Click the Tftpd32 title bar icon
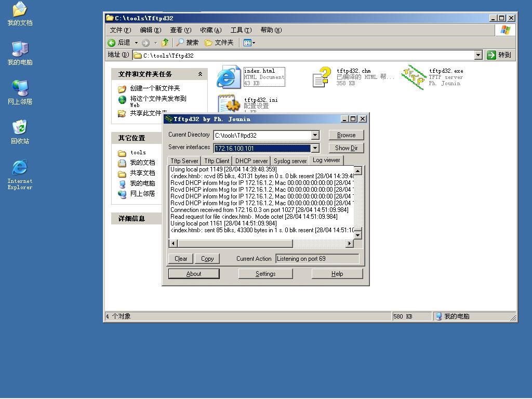This screenshot has height=399, width=532. click(169, 119)
